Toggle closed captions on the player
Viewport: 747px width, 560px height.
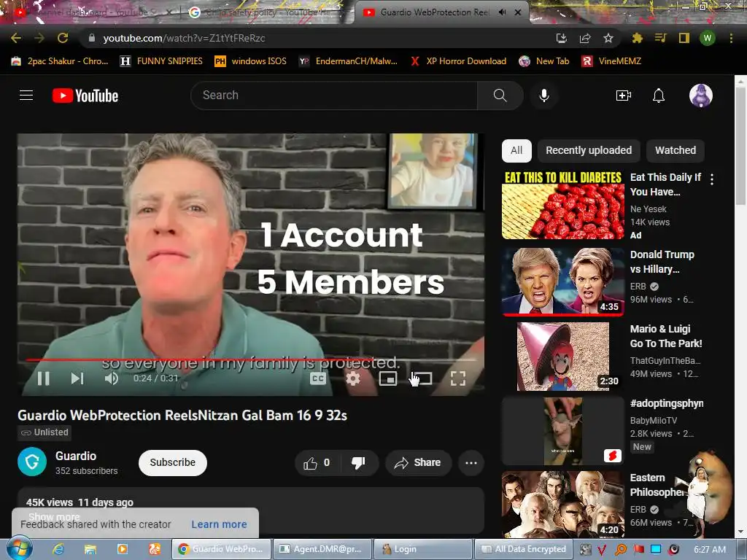pos(318,378)
